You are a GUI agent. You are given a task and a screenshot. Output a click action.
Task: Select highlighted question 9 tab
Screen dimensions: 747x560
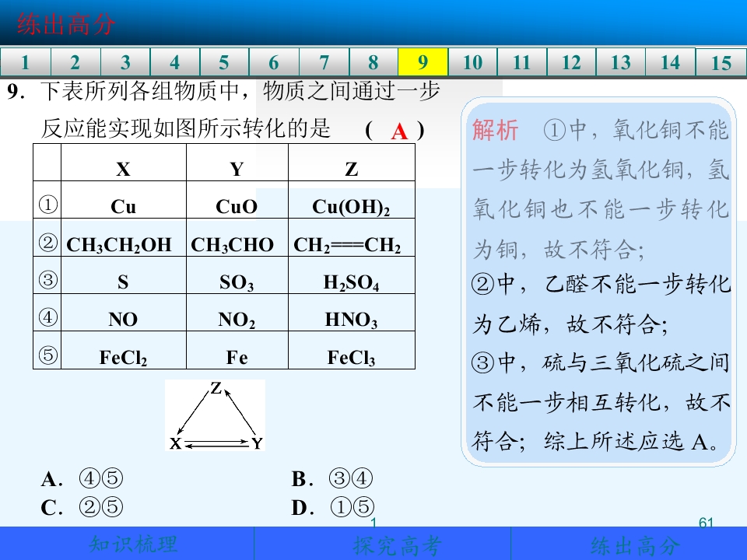[x=423, y=62]
